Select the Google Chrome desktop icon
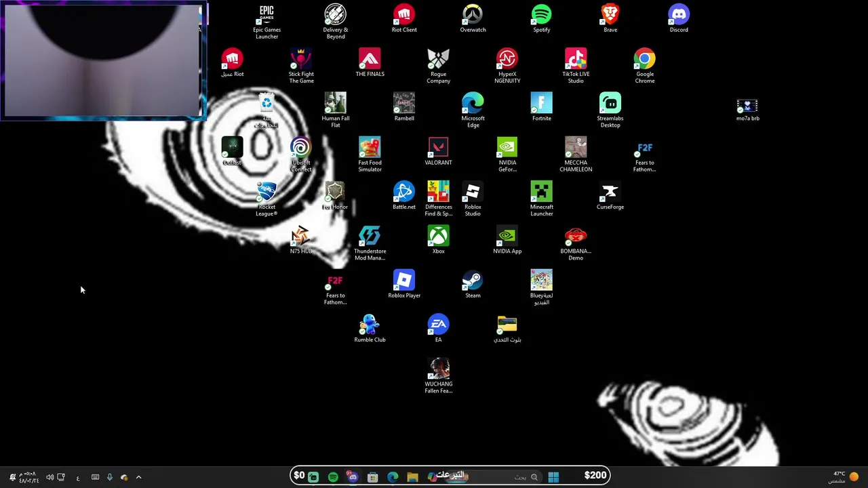Viewport: 868px width, 488px height. 645,66
